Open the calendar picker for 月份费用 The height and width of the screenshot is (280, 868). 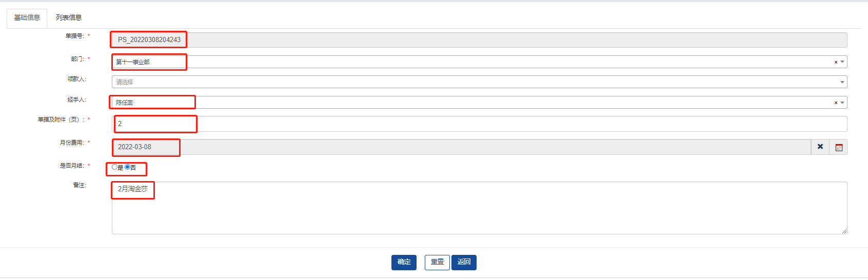(839, 147)
